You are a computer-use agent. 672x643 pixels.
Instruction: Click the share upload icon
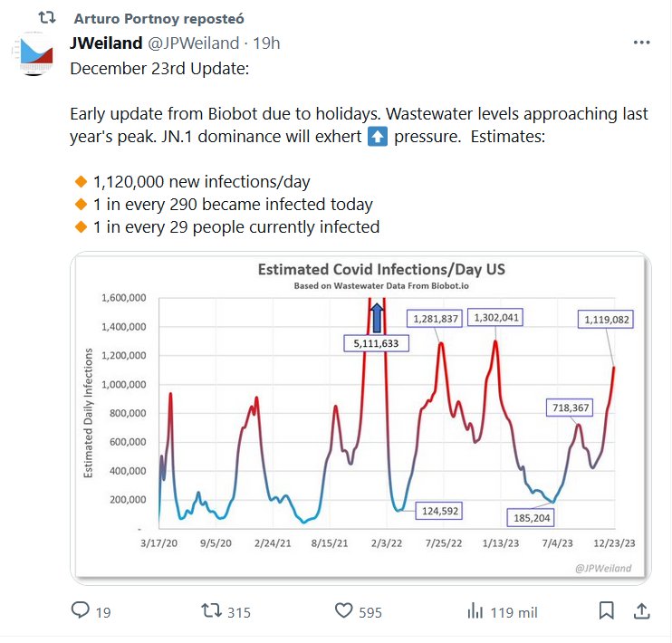[x=640, y=611]
